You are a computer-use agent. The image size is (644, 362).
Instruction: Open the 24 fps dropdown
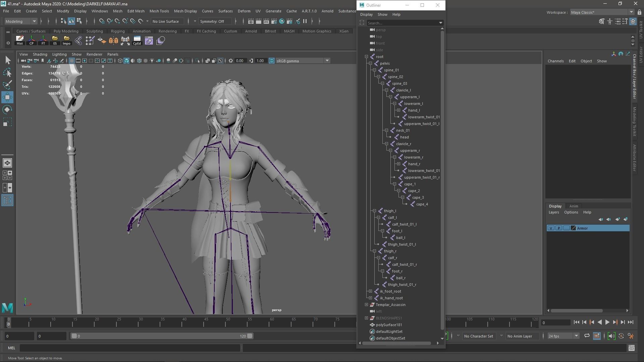coord(563,336)
